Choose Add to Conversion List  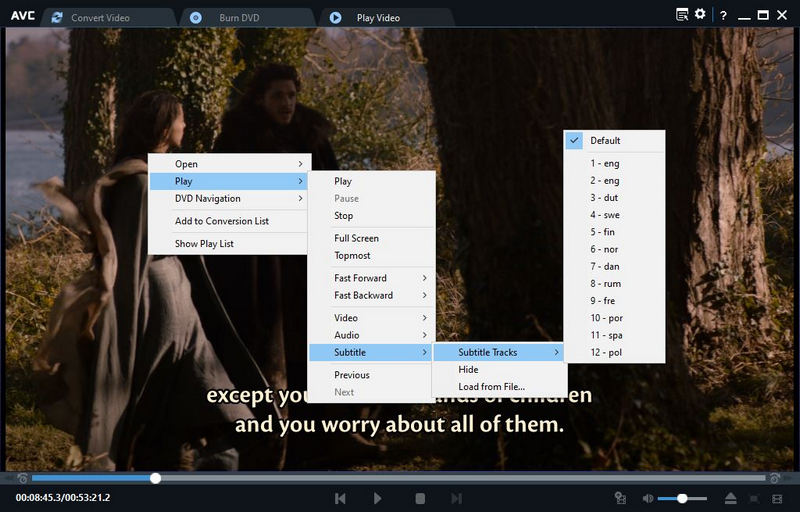(x=230, y=221)
